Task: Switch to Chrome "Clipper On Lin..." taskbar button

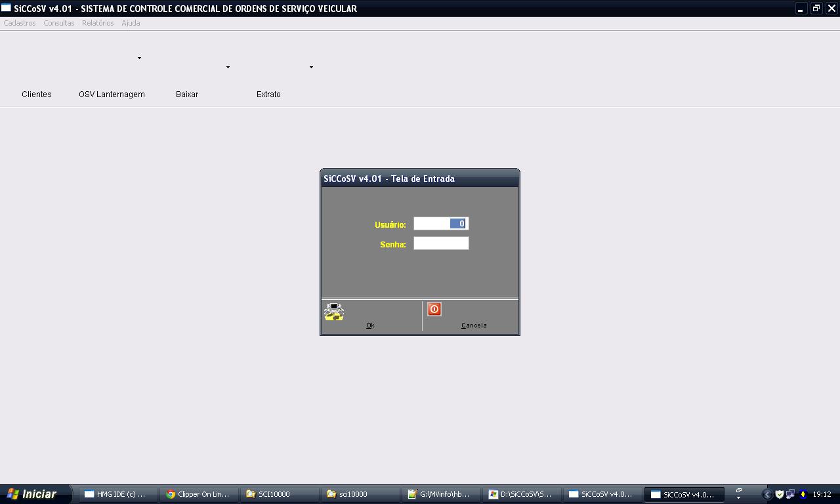Action: [199, 494]
